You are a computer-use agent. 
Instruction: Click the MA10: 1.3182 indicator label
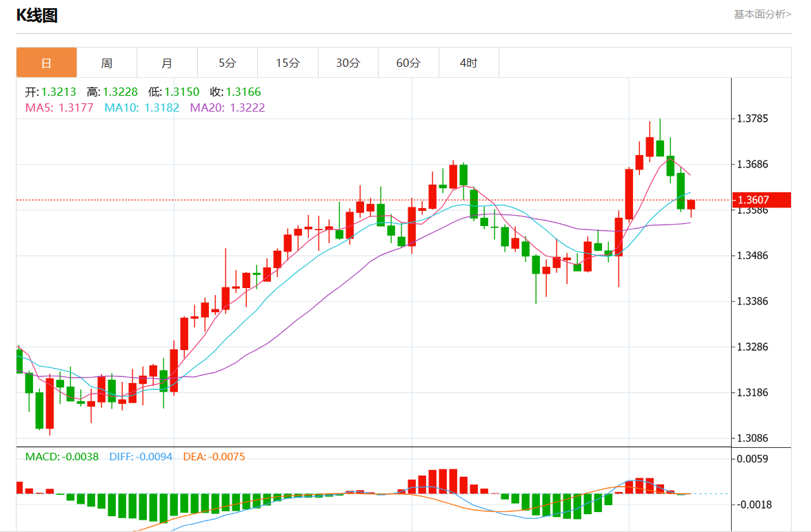pos(142,108)
